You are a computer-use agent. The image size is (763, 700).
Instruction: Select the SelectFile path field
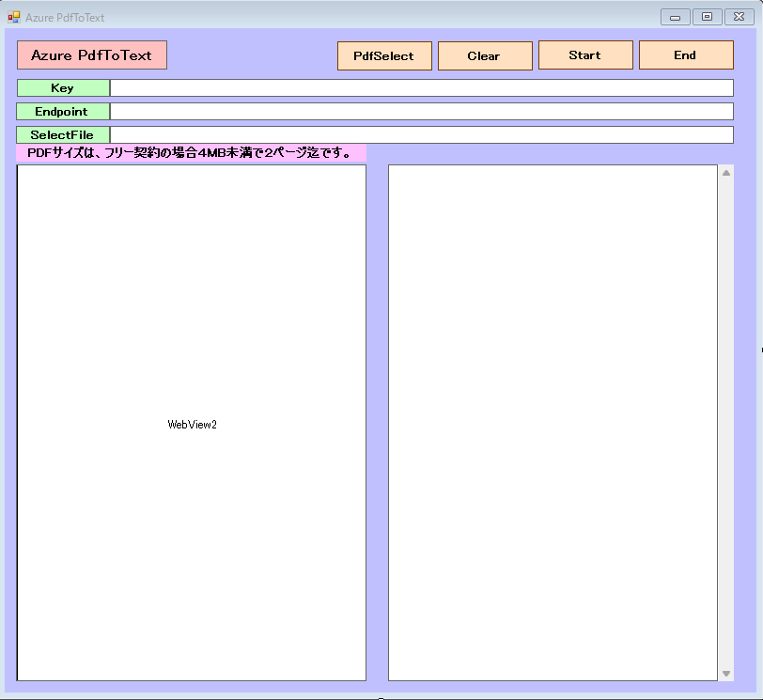point(421,135)
